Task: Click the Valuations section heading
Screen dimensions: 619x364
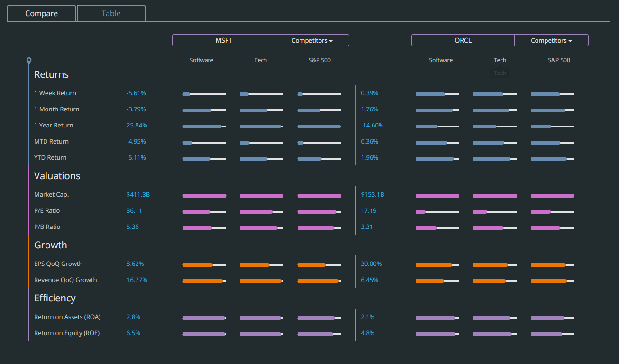Action: click(x=57, y=176)
